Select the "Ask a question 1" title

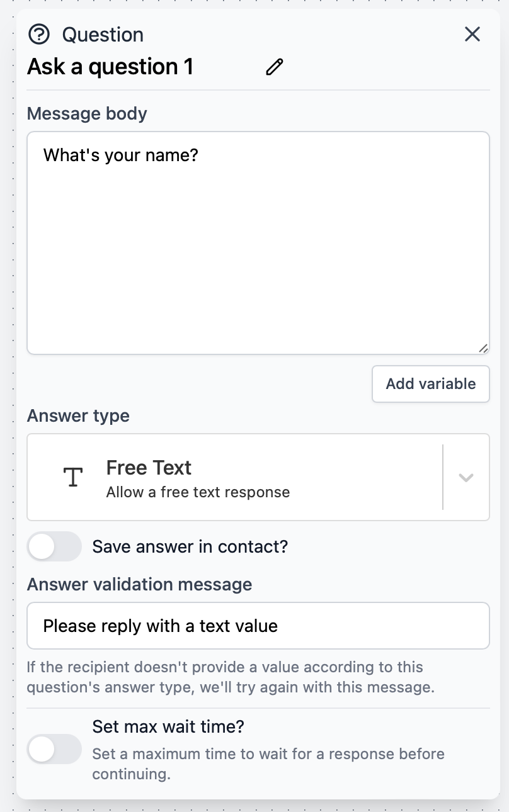[x=110, y=66]
